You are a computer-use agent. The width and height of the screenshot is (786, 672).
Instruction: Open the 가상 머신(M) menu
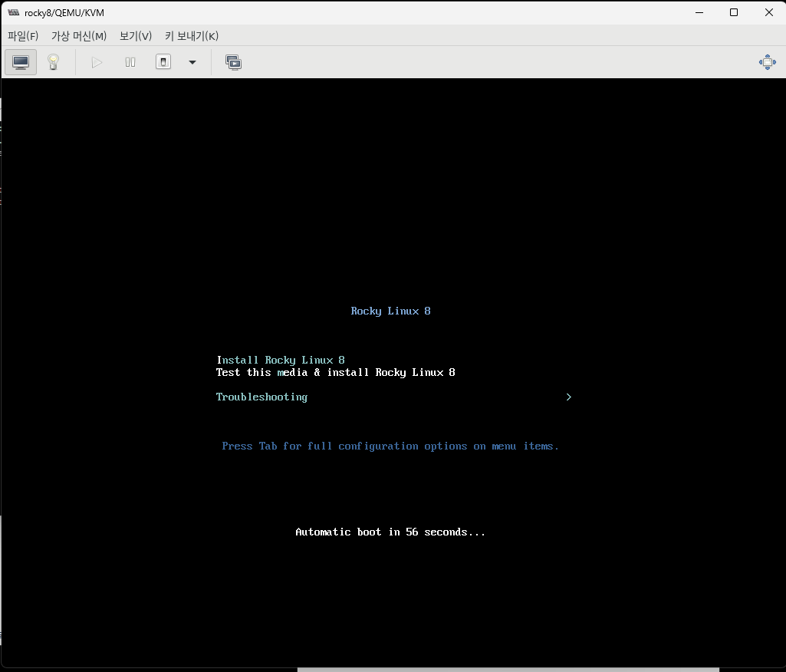pos(79,35)
